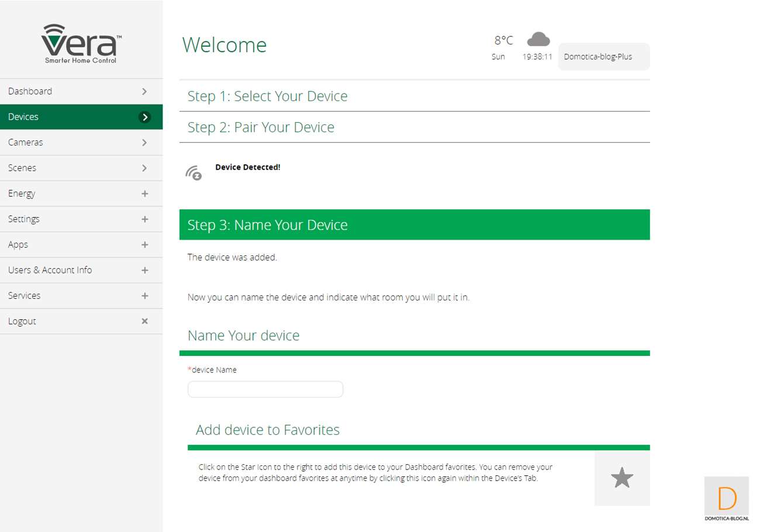Open the Services menu item
760x532 pixels.
coord(25,295)
